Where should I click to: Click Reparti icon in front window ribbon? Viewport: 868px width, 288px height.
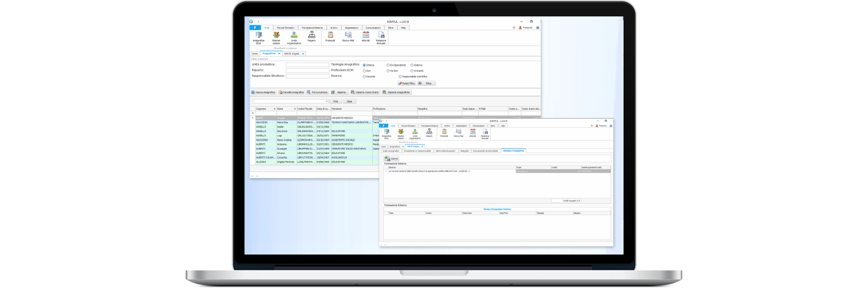click(429, 133)
